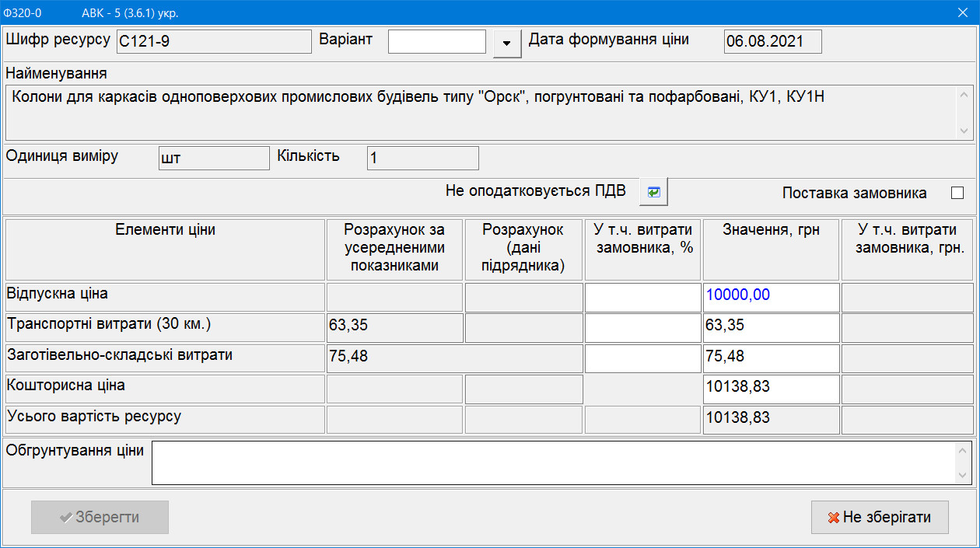980x548 pixels.
Task: Click the Відпускна ціна row label
Action: tap(166, 297)
